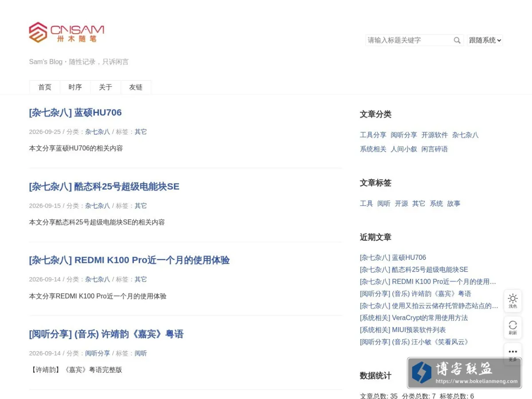532x399 pixels.
Task: Open recent article 蓝硕HU706 in sidebar
Action: (x=393, y=258)
